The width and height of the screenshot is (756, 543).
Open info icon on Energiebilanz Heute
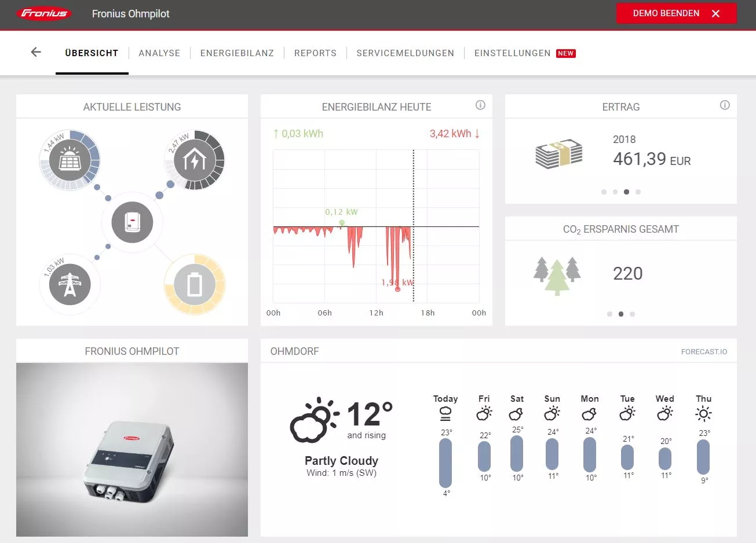(x=480, y=105)
